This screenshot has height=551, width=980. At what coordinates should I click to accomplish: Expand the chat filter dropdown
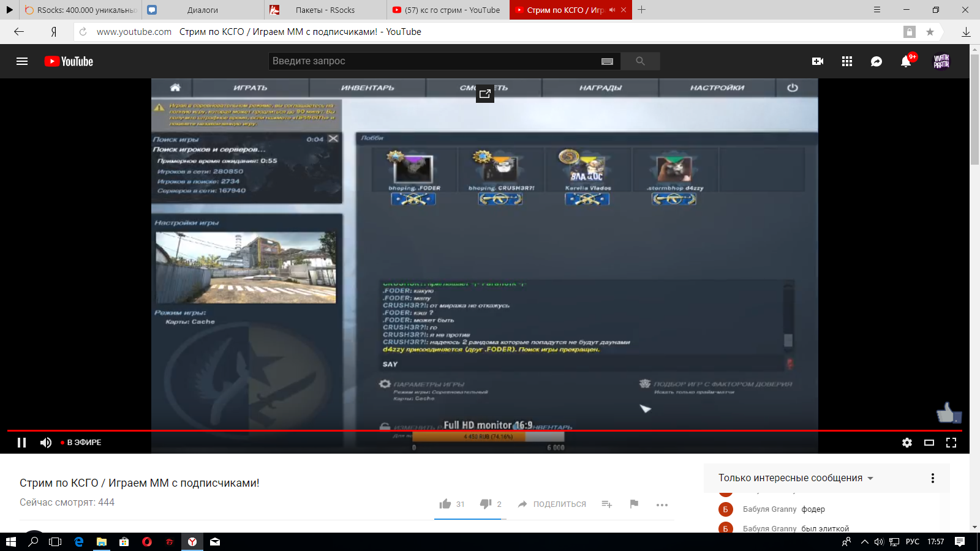pos(796,478)
